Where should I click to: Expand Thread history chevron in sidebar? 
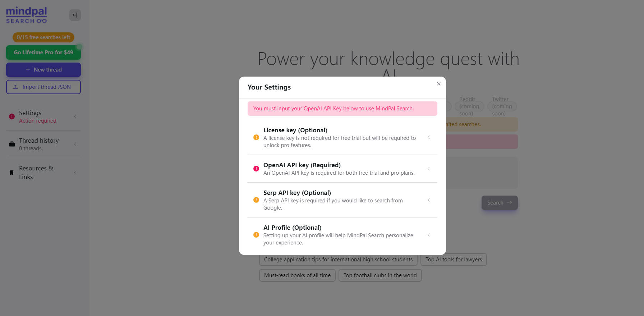[75, 144]
